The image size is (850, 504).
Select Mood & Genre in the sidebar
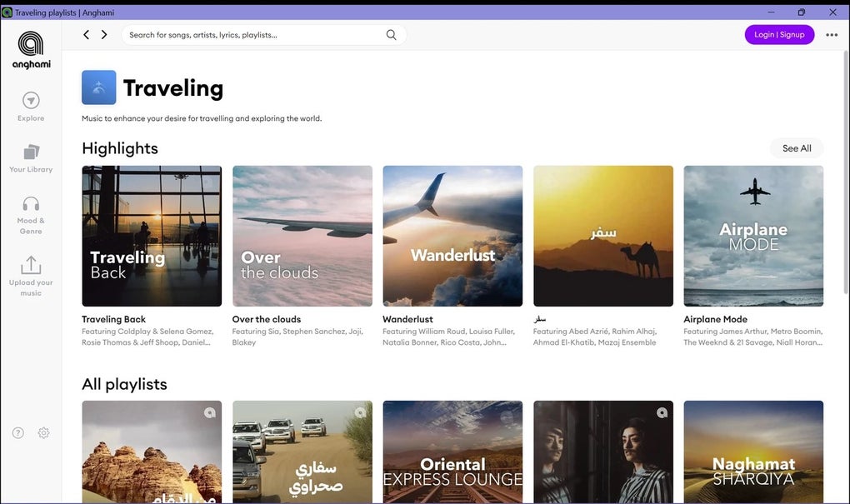tap(30, 212)
